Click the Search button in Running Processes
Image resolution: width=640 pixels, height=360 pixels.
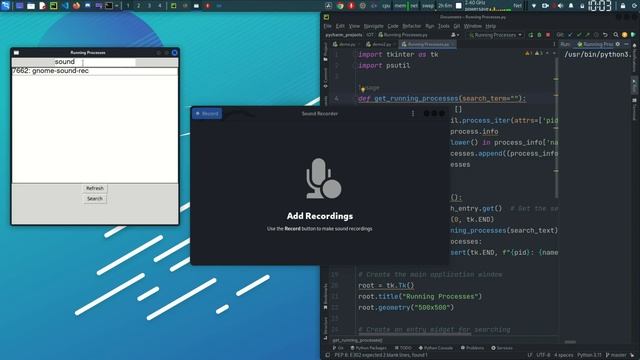[95, 199]
